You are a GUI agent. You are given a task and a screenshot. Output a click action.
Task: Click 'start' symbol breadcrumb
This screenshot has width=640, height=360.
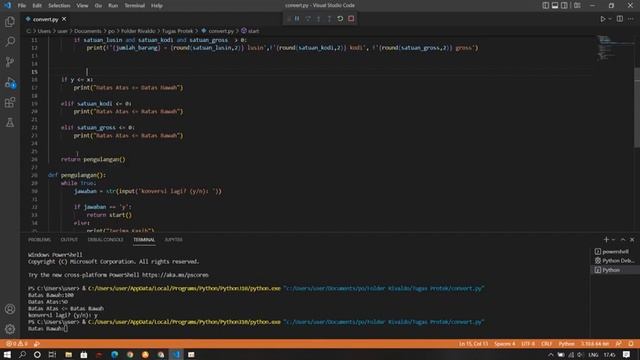[250, 31]
